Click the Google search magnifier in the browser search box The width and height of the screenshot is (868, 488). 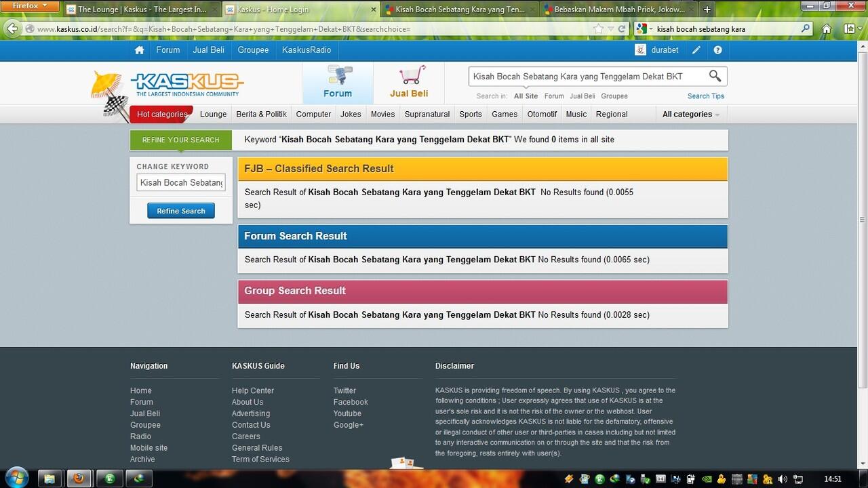coord(805,29)
